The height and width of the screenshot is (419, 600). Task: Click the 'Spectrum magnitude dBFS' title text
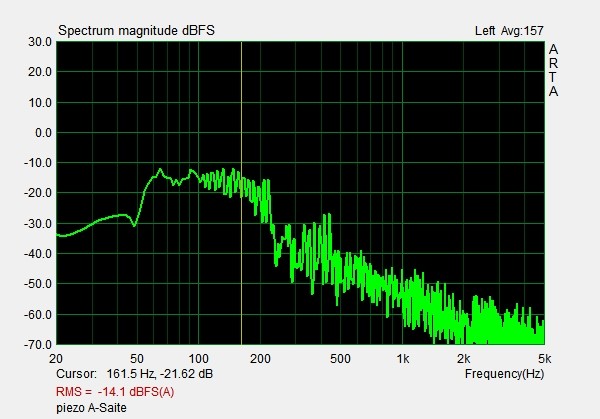[136, 31]
